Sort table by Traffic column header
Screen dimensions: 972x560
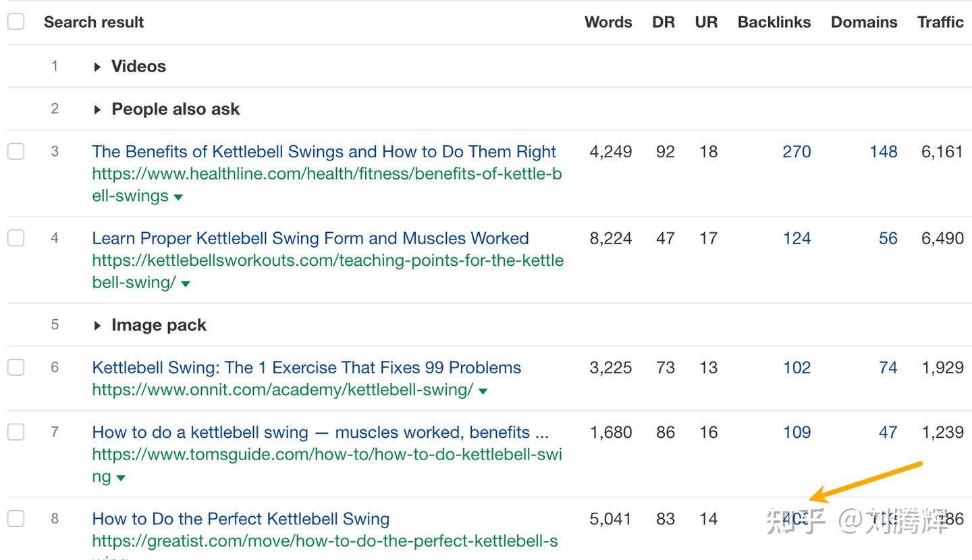pos(940,22)
